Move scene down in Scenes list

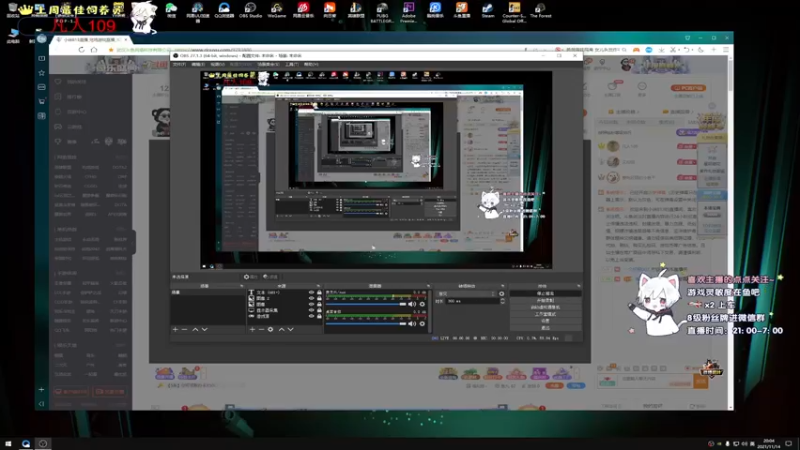point(205,330)
